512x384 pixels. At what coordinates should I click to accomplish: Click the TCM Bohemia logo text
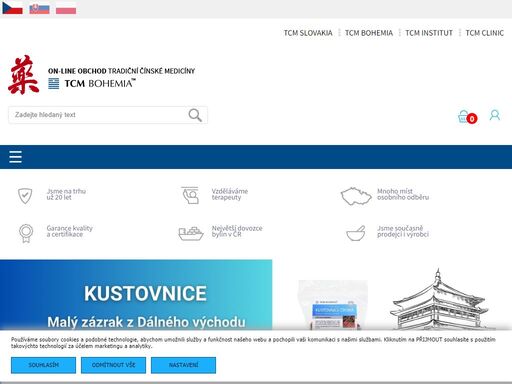tap(100, 83)
